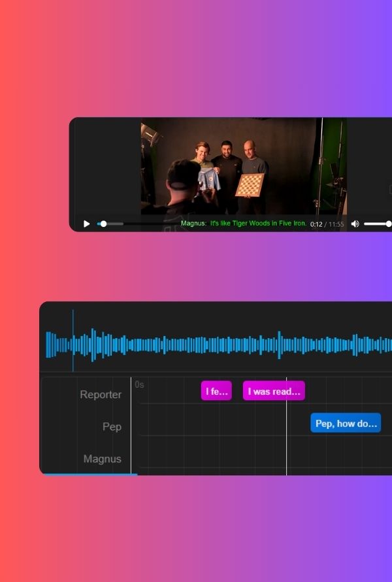
Task: Select the blue 'Pep, how do…' clip
Action: click(x=346, y=423)
